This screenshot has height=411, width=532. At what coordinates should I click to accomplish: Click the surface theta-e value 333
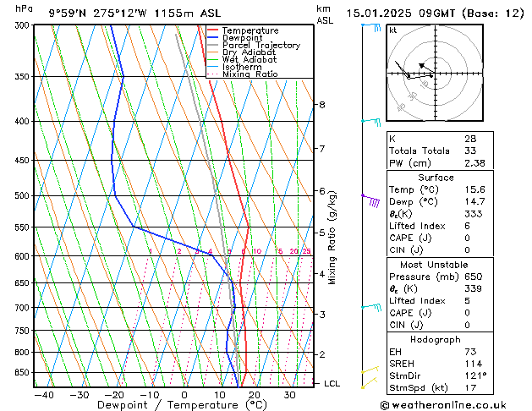click(474, 214)
